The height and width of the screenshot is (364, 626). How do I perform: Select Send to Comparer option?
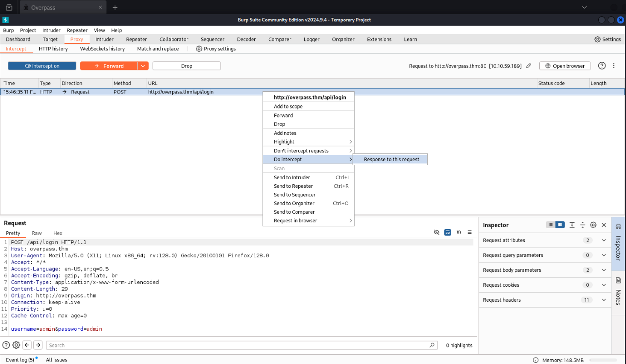309,212
